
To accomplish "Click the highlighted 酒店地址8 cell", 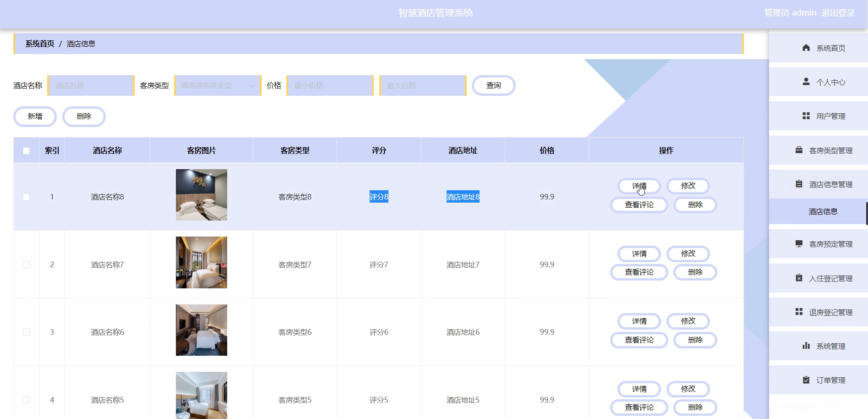I will point(463,197).
